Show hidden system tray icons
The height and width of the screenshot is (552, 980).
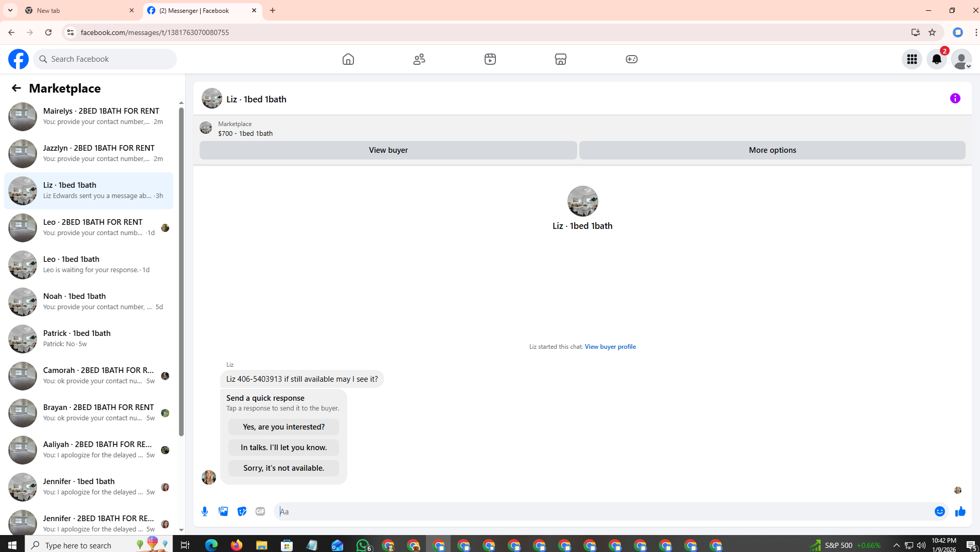click(x=897, y=545)
